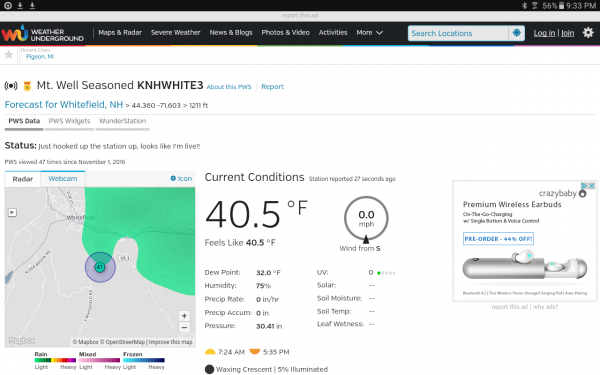The height and width of the screenshot is (375, 600).
Task: Click the Join link
Action: point(567,33)
